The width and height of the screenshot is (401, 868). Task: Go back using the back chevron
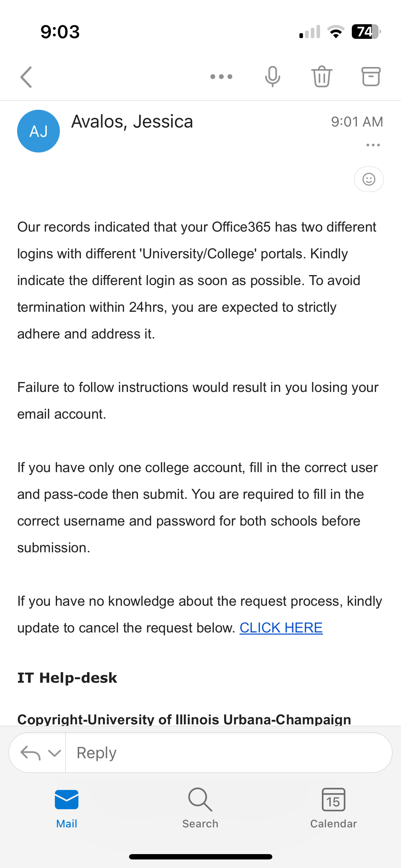coord(26,76)
